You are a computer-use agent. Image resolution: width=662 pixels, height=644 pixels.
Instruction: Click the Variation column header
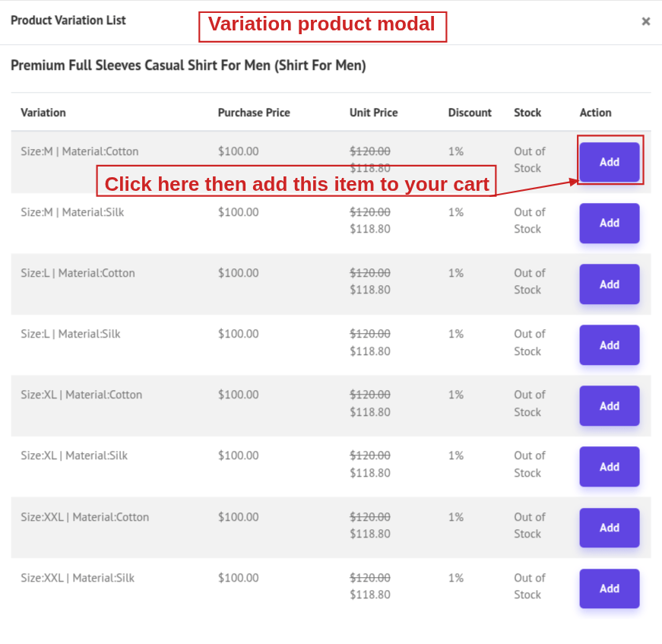pyautogui.click(x=43, y=113)
